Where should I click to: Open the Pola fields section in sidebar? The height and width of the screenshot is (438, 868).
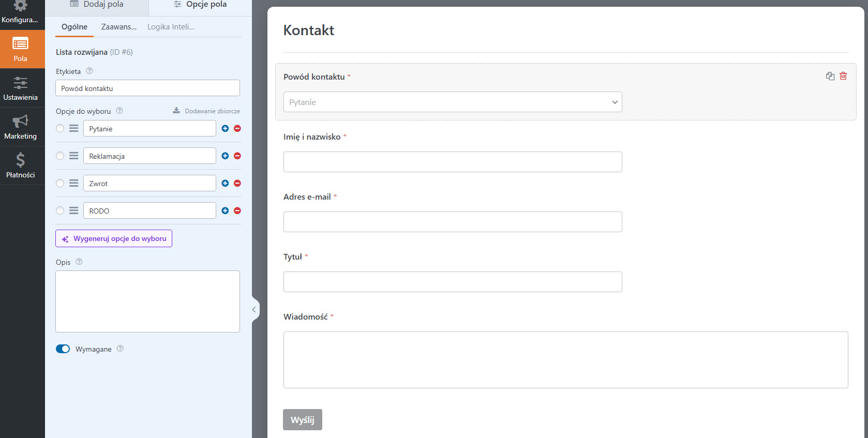pyautogui.click(x=21, y=49)
